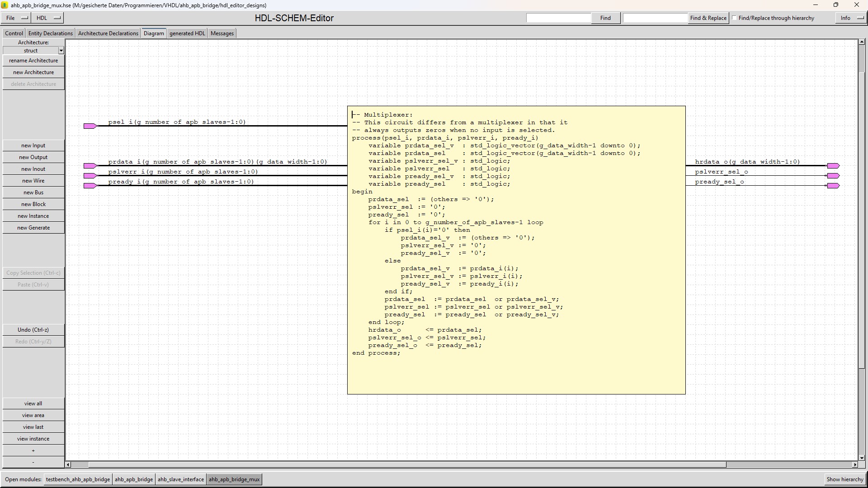
Task: Open the Entity Declarations tab
Action: point(50,33)
